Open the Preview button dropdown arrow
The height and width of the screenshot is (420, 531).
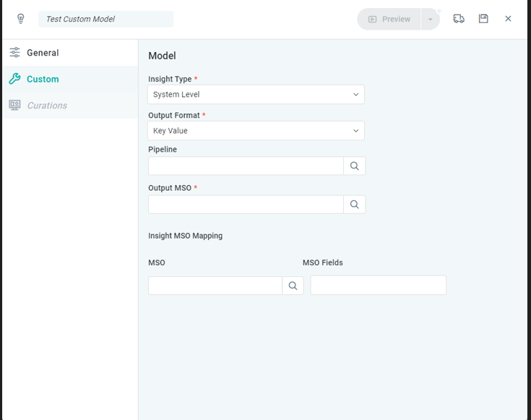pos(431,20)
